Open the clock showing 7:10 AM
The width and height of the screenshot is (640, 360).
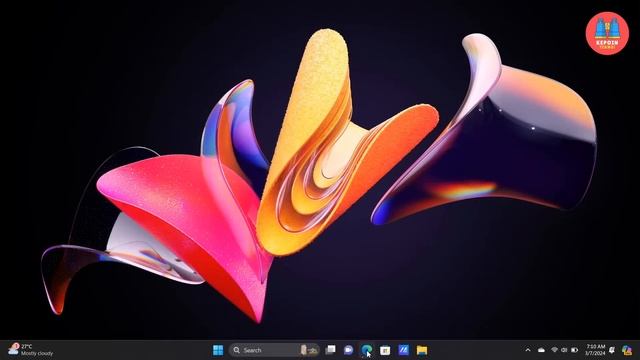(595, 350)
